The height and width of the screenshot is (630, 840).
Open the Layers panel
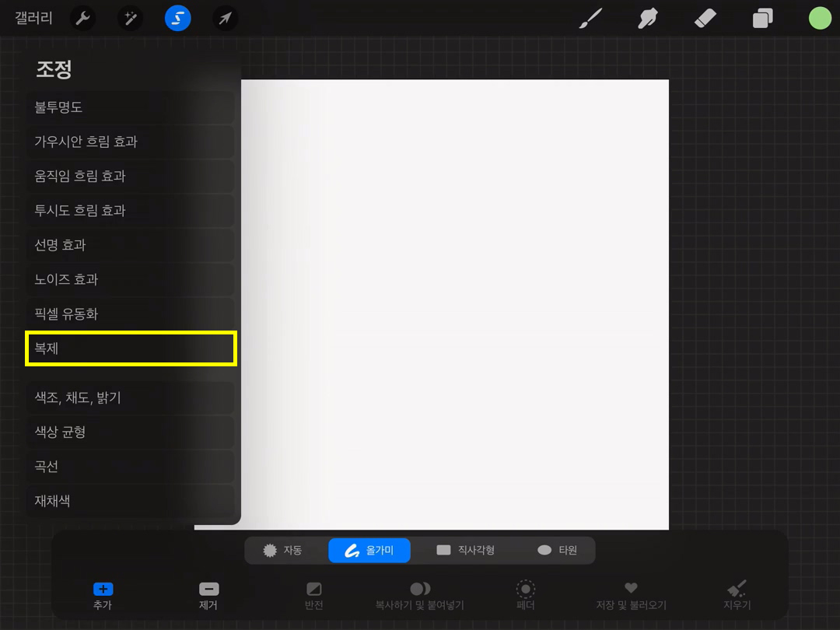coord(762,18)
